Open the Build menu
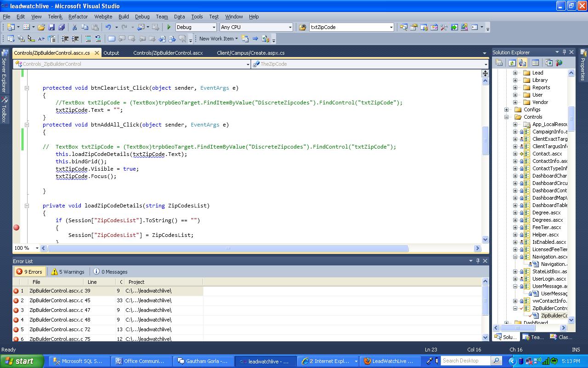 pos(124,17)
